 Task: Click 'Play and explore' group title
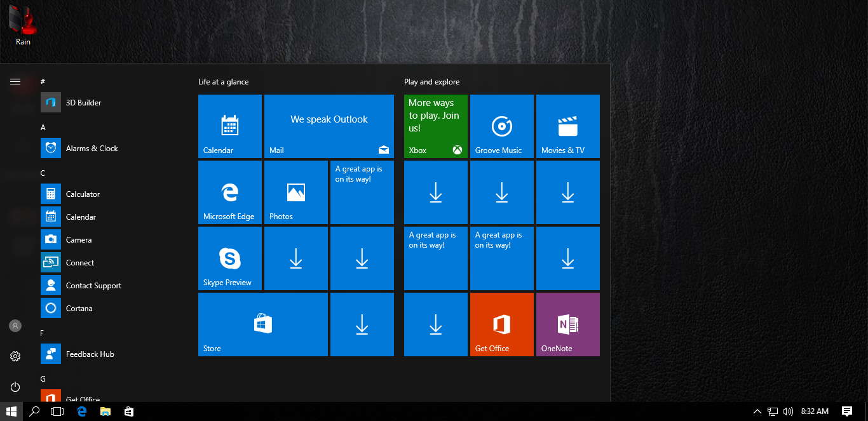click(432, 82)
